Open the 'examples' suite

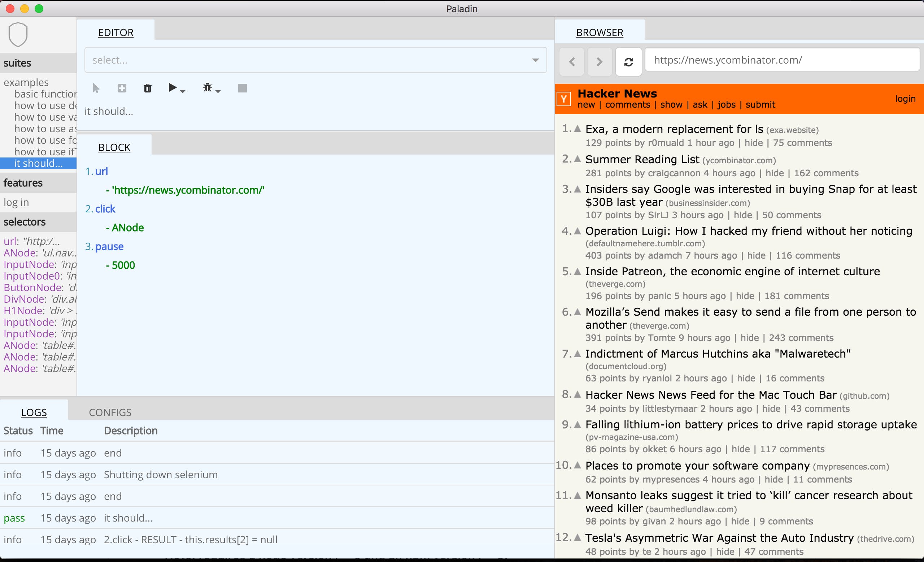26,82
